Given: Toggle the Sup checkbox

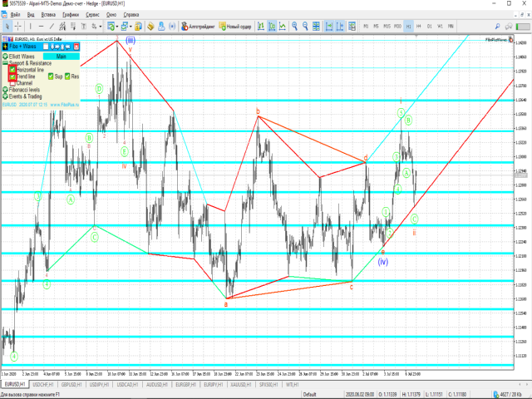Looking at the screenshot, I should click(x=51, y=76).
